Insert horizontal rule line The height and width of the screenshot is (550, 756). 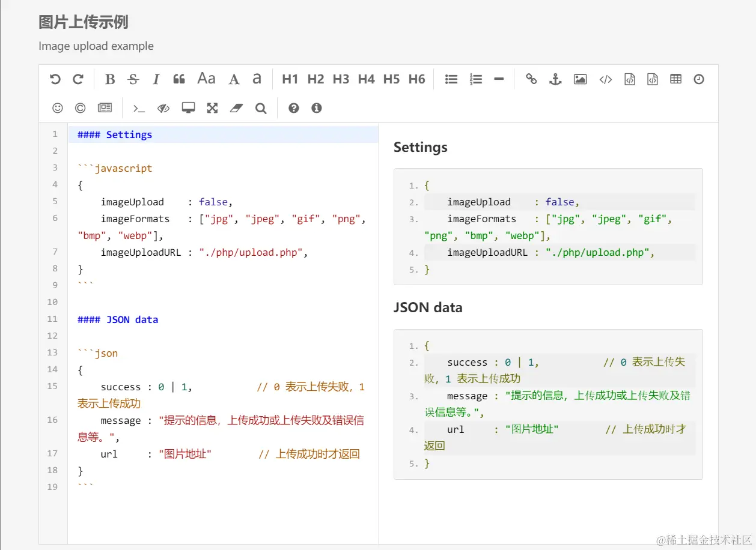(x=499, y=79)
